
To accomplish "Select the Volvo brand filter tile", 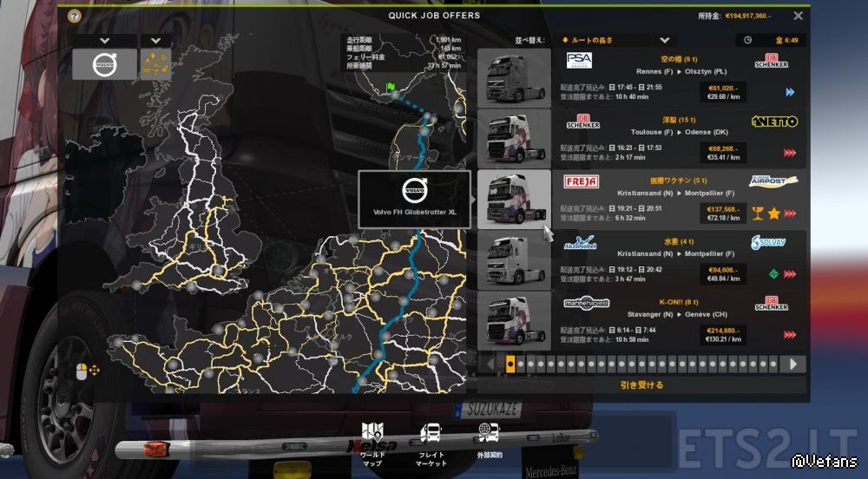I will (x=105, y=65).
